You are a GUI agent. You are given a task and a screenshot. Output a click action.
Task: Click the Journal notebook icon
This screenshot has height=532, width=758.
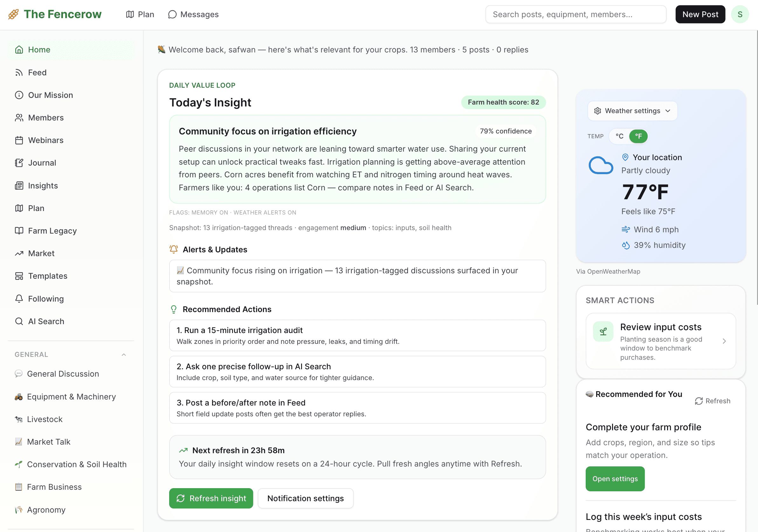click(19, 163)
